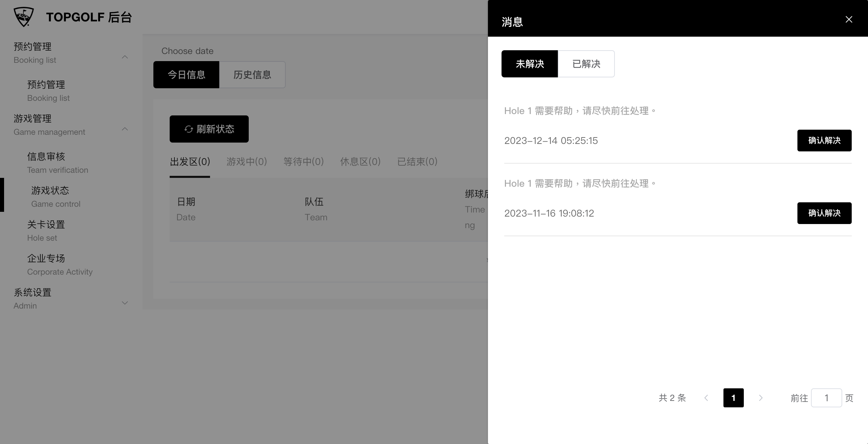The height and width of the screenshot is (444, 868).
Task: Select page 1 in pagination
Action: coord(733,398)
